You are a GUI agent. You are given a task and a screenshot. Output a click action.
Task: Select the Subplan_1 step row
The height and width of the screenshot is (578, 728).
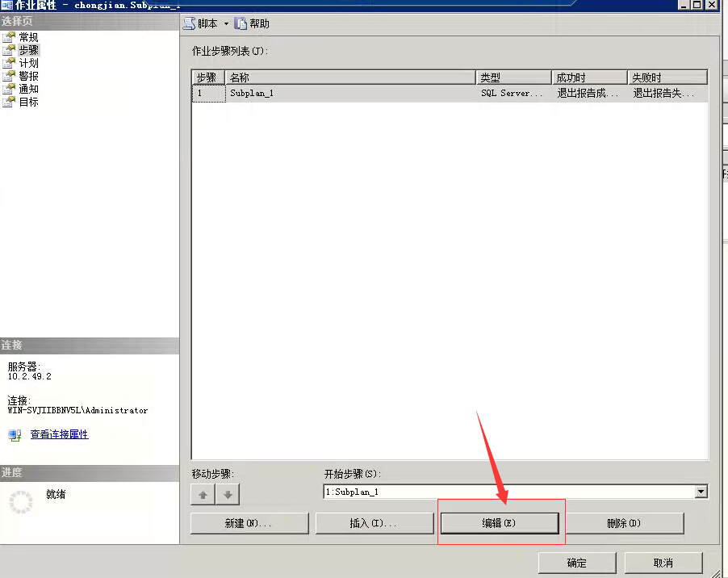[x=450, y=94]
